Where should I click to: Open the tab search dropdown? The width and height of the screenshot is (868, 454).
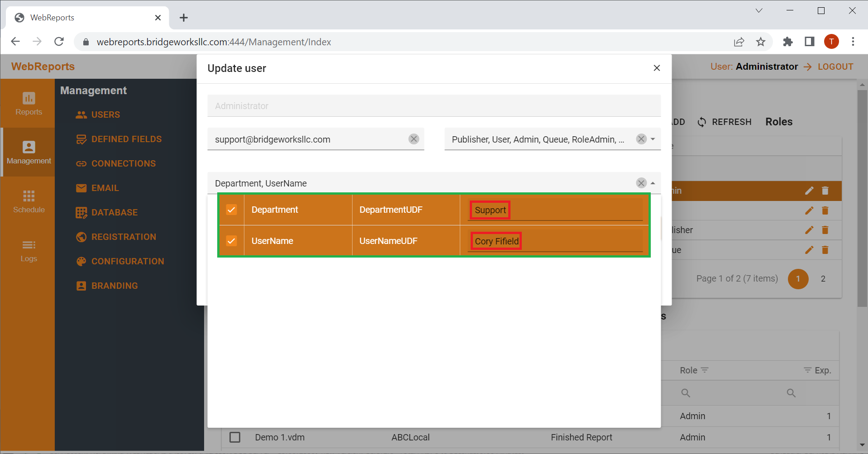(759, 10)
